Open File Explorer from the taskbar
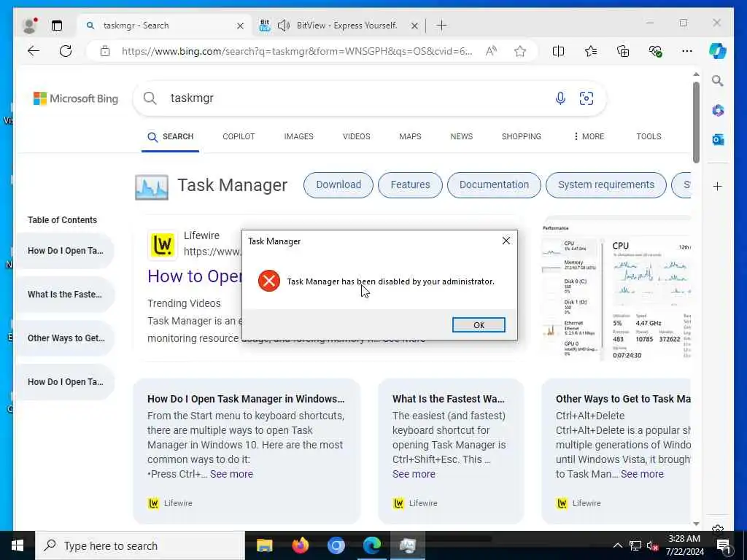 (264, 545)
